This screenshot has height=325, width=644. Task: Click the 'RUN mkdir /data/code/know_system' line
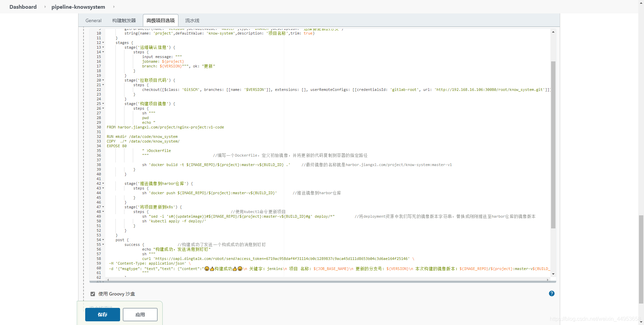(x=142, y=137)
